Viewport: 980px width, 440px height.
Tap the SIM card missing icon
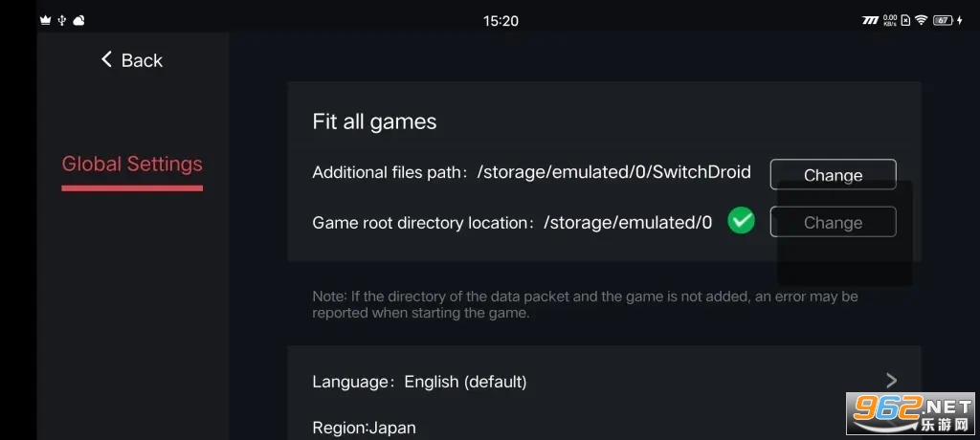[x=905, y=20]
